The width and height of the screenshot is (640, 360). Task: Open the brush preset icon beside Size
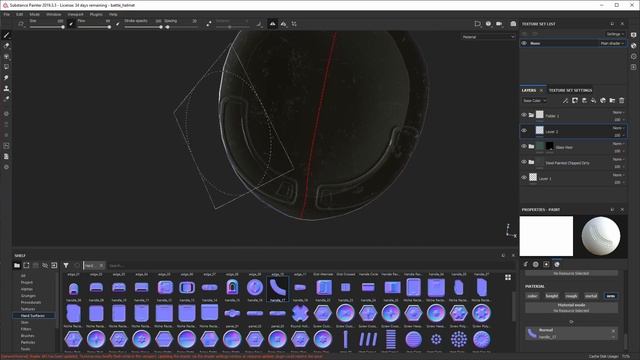point(21,24)
